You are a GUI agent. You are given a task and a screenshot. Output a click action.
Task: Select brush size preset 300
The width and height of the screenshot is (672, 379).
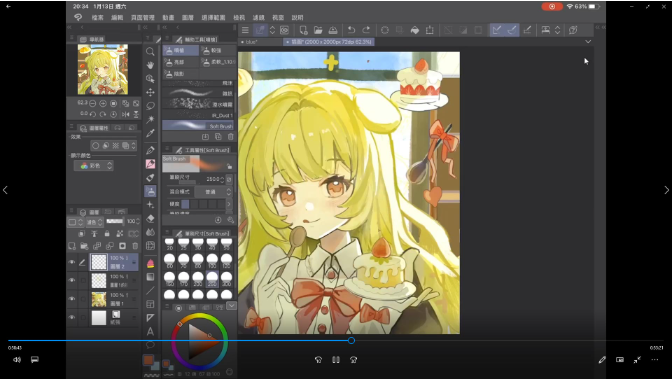(x=226, y=280)
